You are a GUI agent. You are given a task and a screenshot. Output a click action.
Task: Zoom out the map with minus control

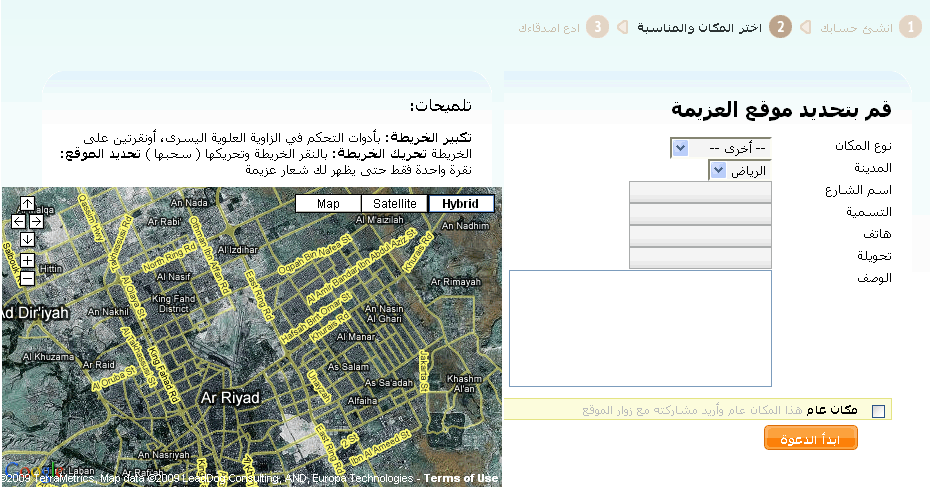point(27,278)
